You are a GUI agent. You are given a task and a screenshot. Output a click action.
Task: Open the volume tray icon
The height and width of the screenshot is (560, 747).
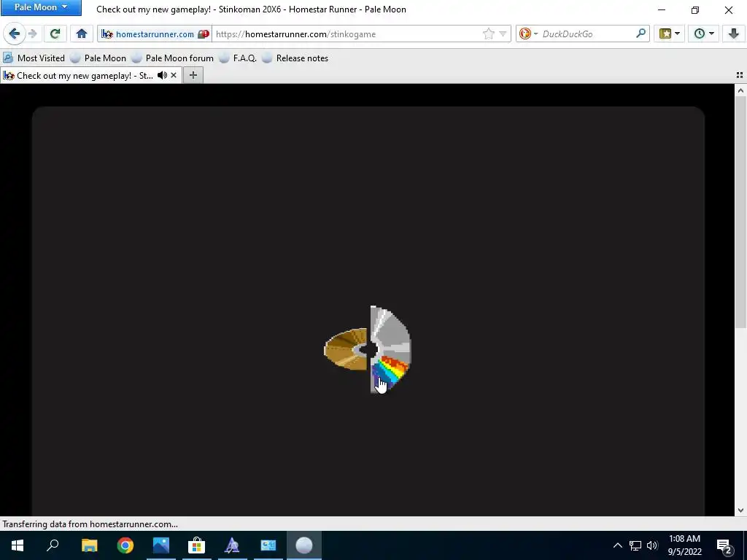click(652, 545)
